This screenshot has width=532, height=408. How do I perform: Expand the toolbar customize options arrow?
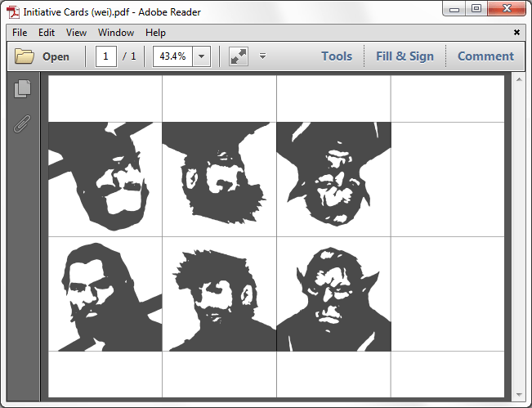[x=262, y=56]
